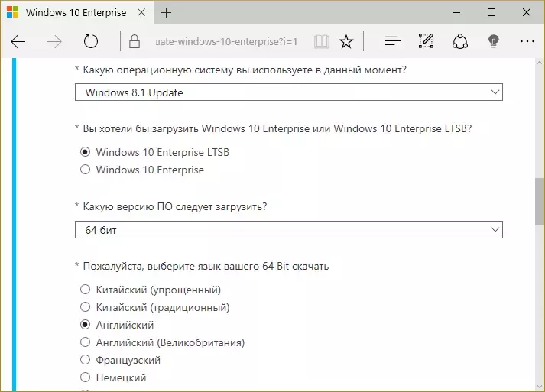545x392 pixels.
Task: Click the 'Какую операционную систему' question text
Action: click(245, 70)
